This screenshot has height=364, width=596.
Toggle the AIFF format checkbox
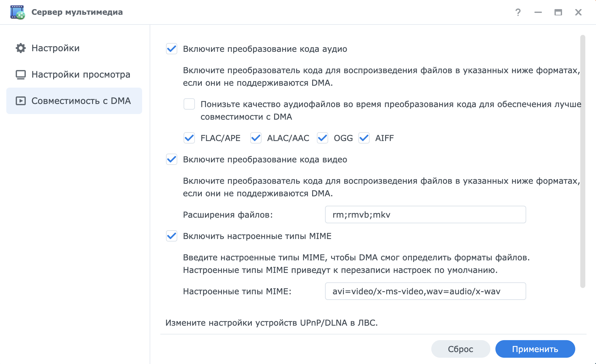(x=364, y=138)
